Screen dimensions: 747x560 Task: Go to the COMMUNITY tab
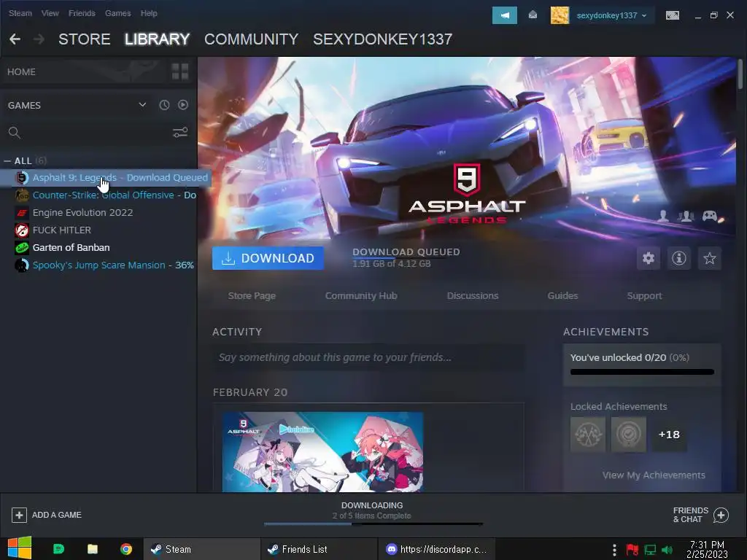coord(252,39)
